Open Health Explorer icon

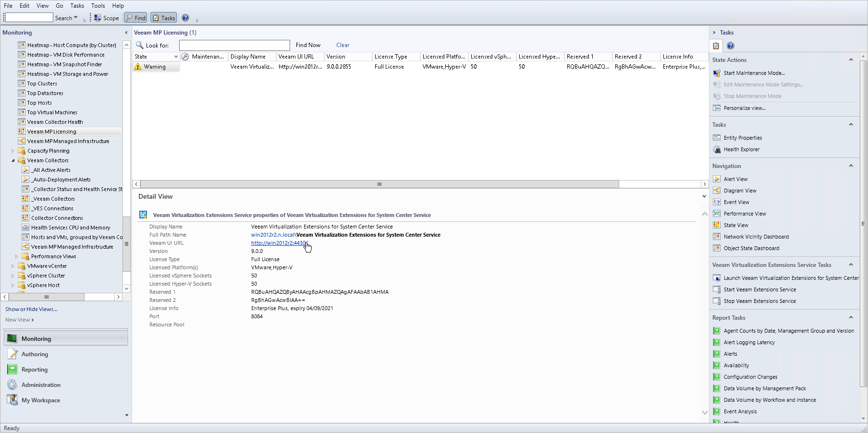[x=717, y=149]
